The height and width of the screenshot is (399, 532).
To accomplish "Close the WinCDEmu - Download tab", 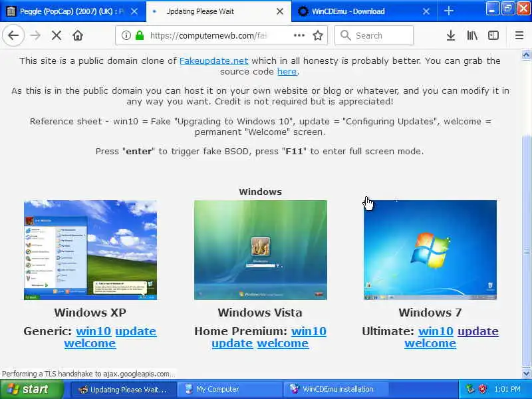I will [x=426, y=11].
